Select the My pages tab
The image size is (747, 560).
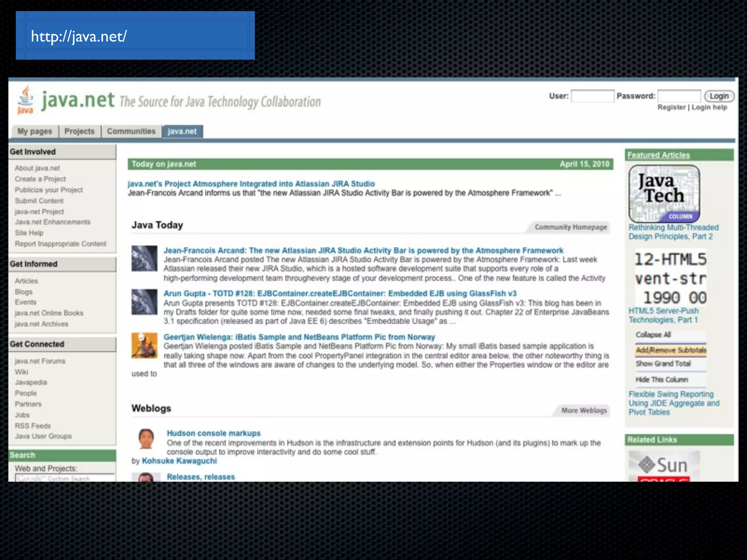(x=35, y=131)
